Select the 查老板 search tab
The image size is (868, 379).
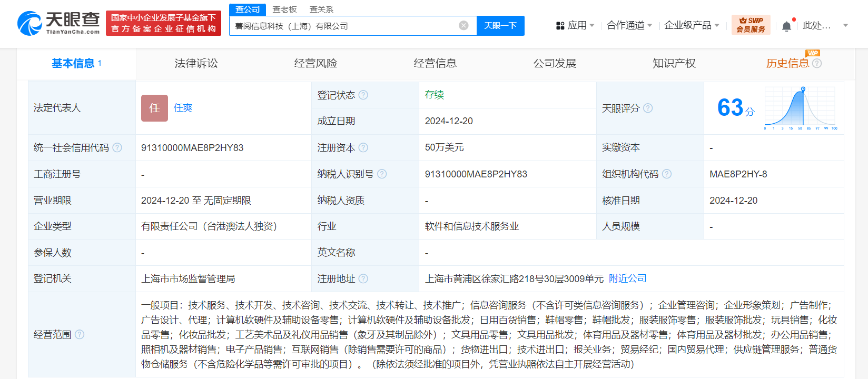pyautogui.click(x=284, y=9)
